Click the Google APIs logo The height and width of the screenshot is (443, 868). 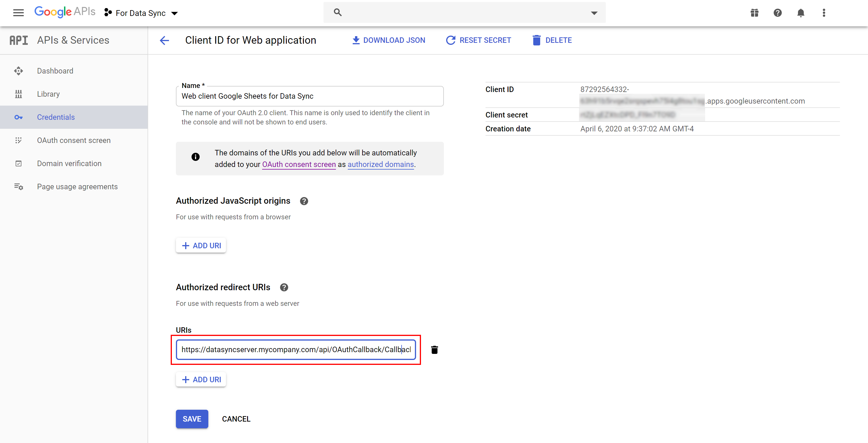65,12
